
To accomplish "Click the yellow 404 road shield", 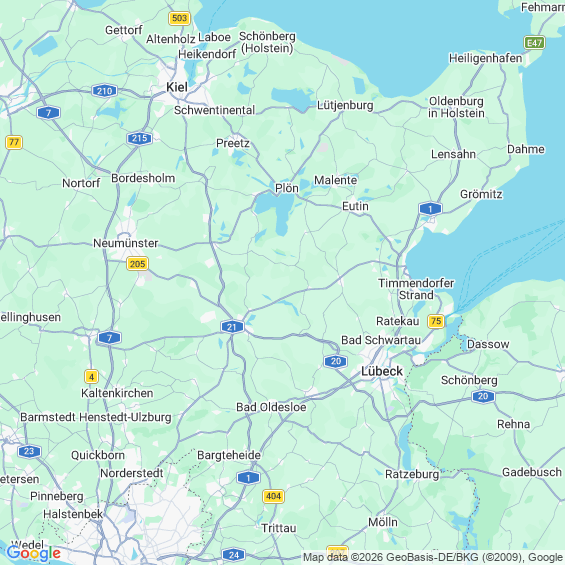I will (273, 496).
